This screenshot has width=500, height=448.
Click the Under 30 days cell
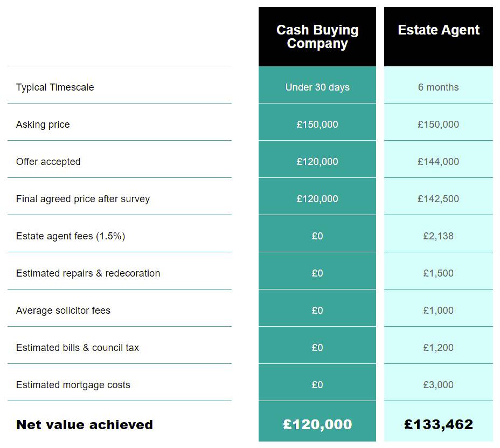pos(317,87)
